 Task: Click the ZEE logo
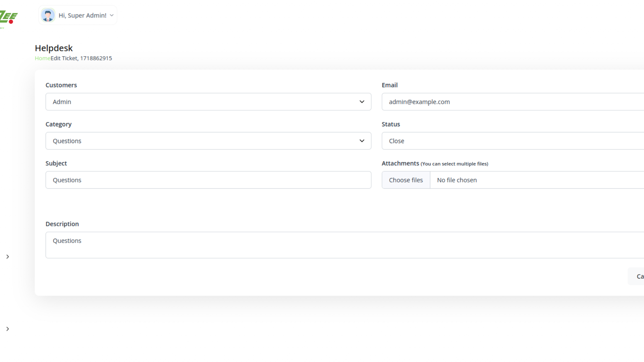point(9,17)
